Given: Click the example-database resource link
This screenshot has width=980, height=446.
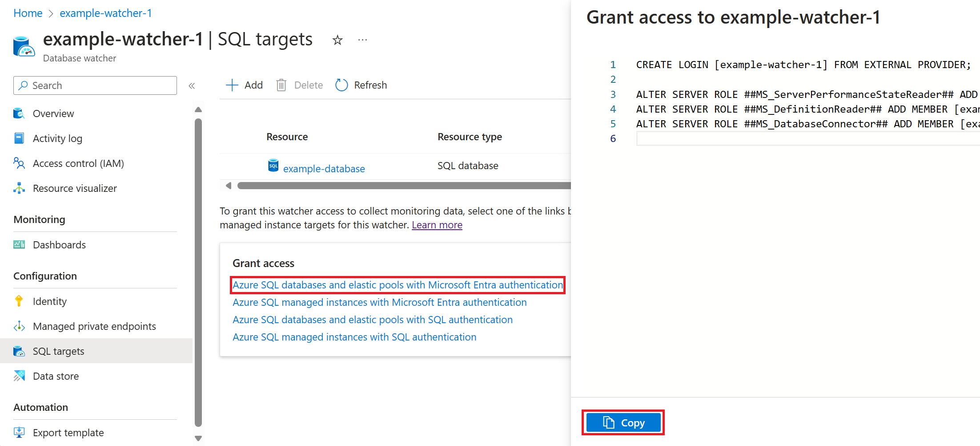Looking at the screenshot, I should (324, 169).
